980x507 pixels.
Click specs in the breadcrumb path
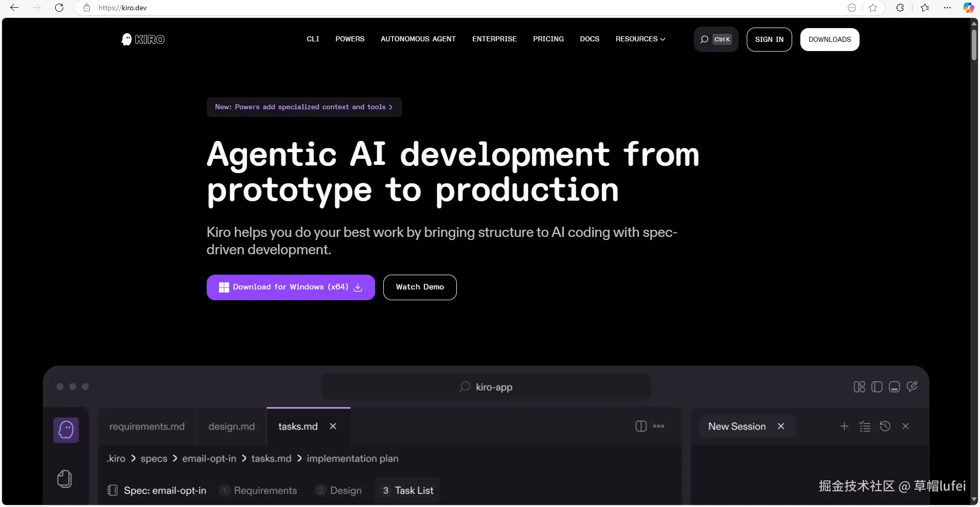pos(154,458)
